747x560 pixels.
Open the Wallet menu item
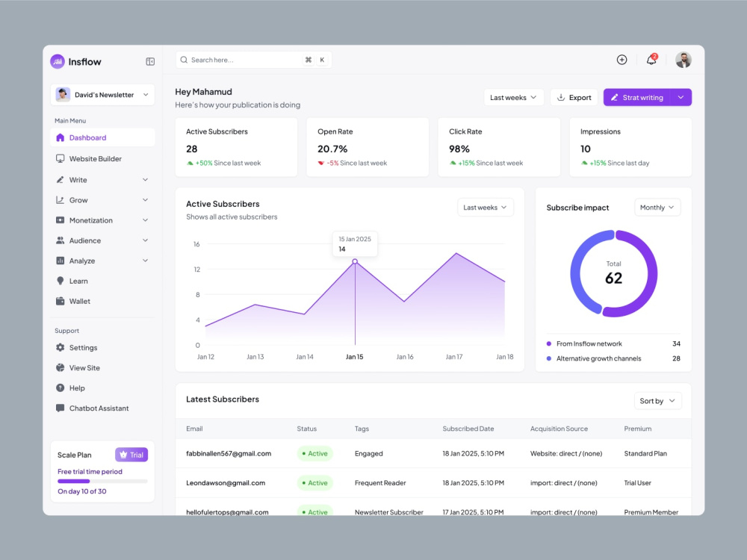102,301
